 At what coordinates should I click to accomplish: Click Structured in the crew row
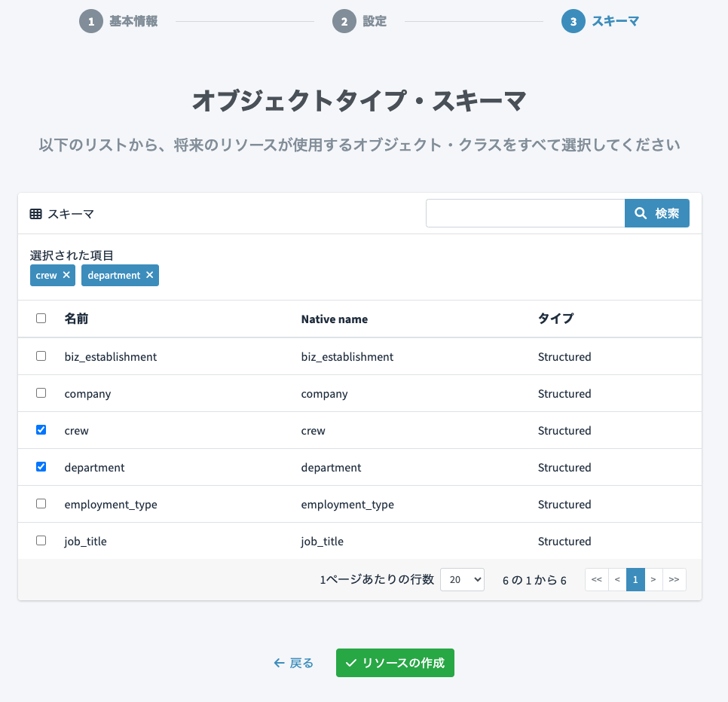[x=564, y=431]
